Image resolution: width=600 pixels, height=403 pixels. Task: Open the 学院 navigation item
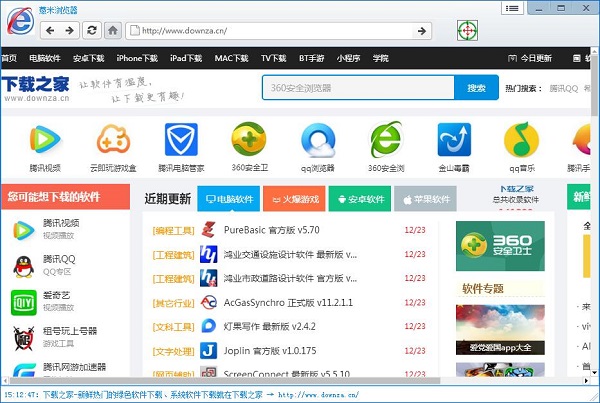[381, 58]
